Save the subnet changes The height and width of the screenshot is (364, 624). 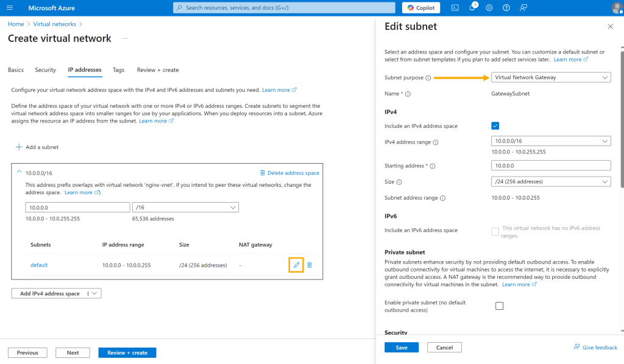[401, 348]
